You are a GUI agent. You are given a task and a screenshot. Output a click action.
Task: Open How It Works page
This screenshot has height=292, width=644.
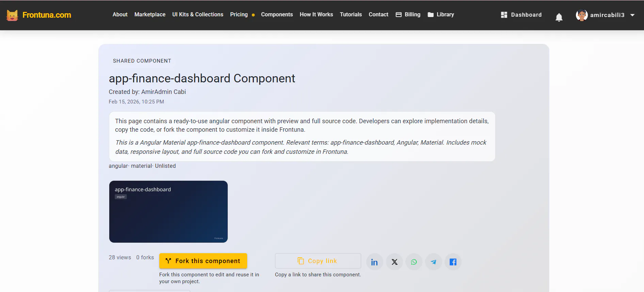pyautogui.click(x=316, y=15)
